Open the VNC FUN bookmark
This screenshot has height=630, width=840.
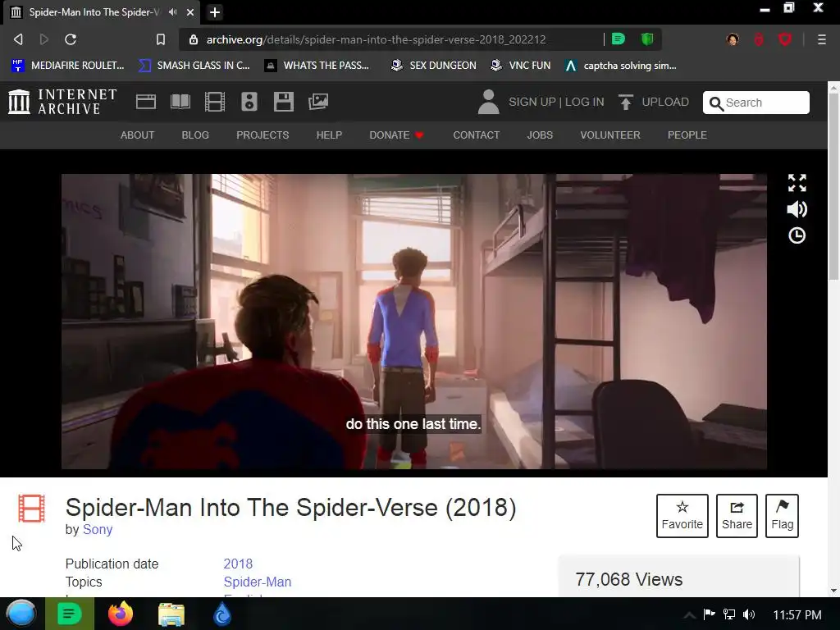point(521,66)
